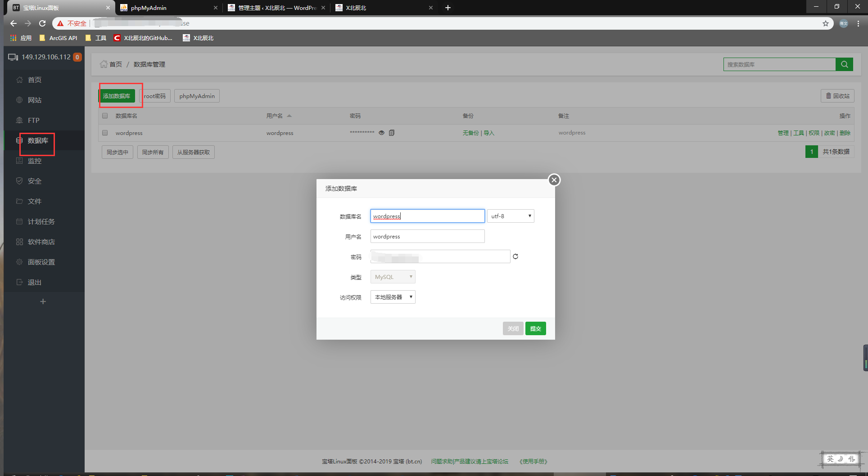The width and height of the screenshot is (868, 476).
Task: Go back in browser history
Action: tap(13, 23)
